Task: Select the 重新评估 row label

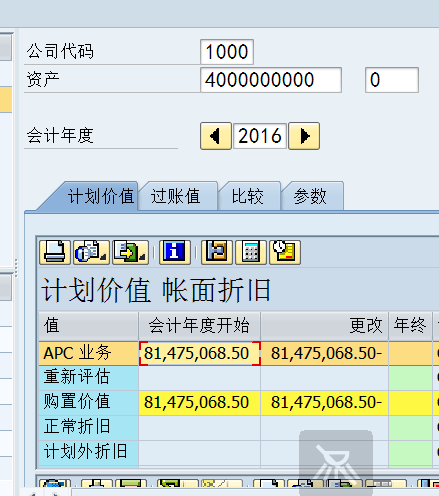Action: pyautogui.click(x=88, y=378)
